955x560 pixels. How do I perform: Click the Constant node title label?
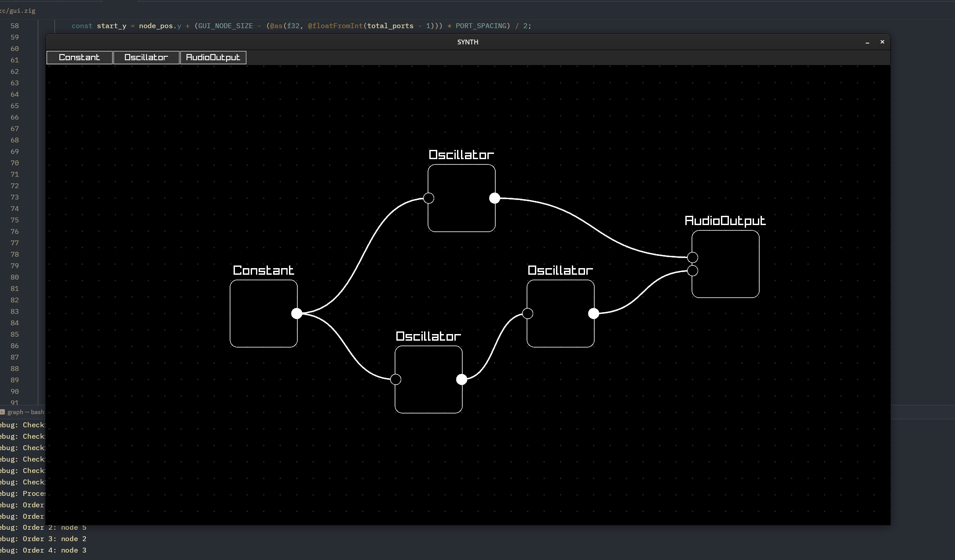pyautogui.click(x=263, y=270)
